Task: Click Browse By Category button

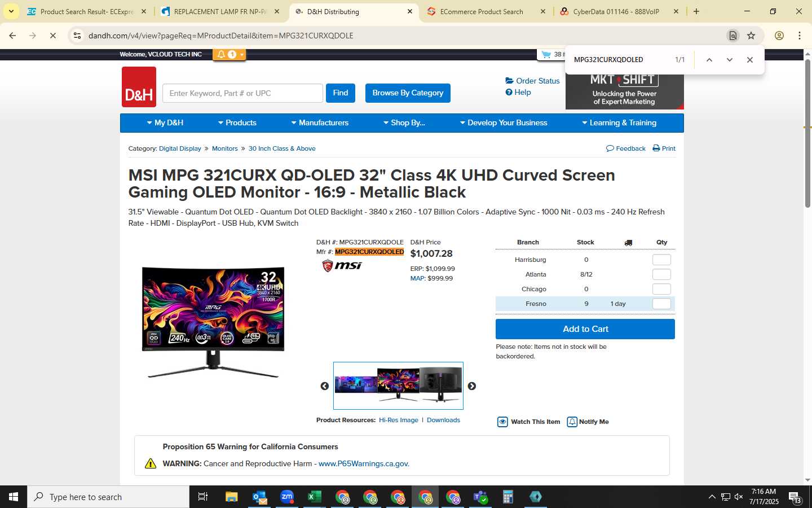Action: pyautogui.click(x=408, y=93)
